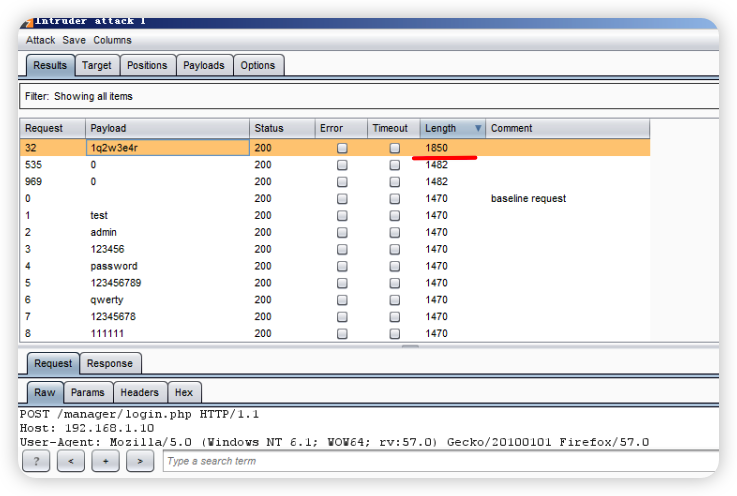The width and height of the screenshot is (737, 496).
Task: Check Error box for baseline request row
Action: (342, 199)
